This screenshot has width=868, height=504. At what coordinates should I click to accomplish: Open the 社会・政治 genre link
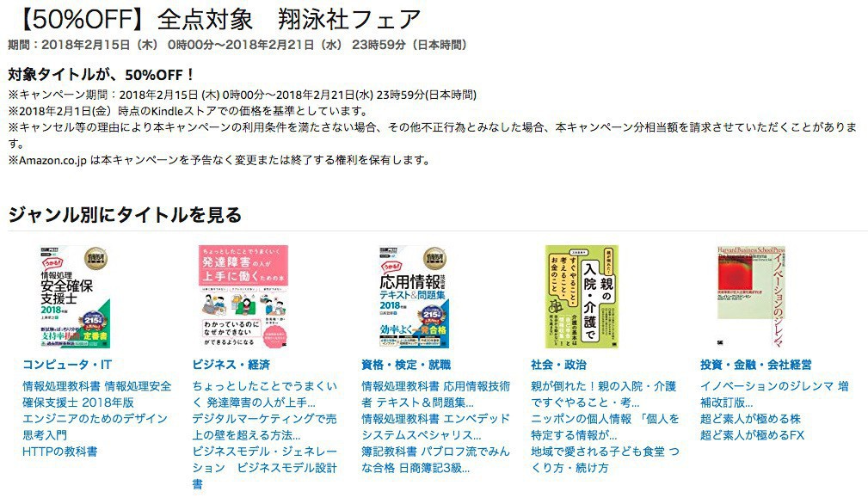[558, 365]
